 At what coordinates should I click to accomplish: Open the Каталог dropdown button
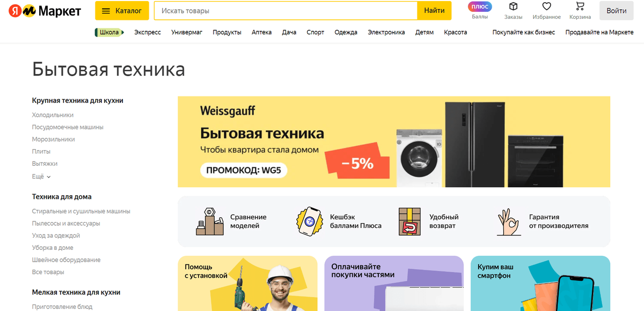122,11
